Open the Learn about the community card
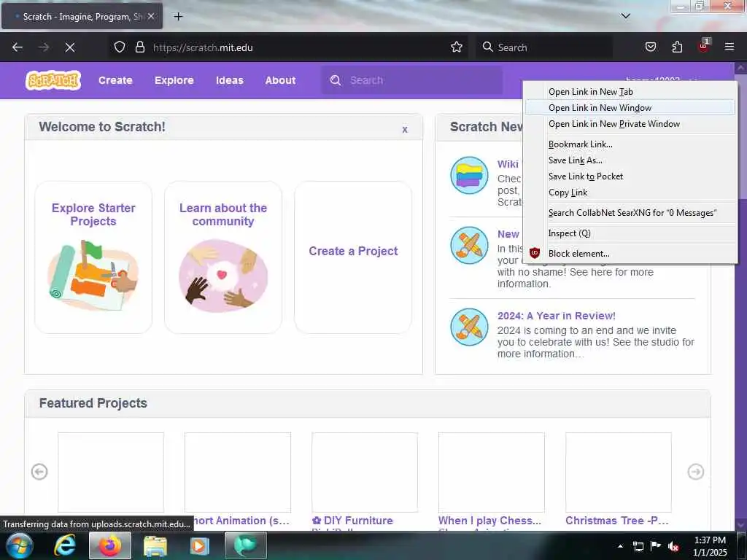747x560 pixels. (223, 257)
